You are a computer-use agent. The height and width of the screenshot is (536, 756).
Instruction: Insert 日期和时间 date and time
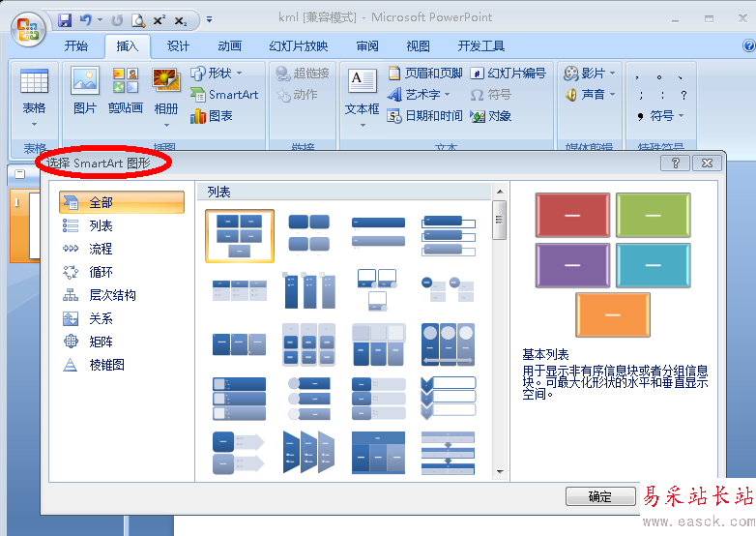pos(425,116)
